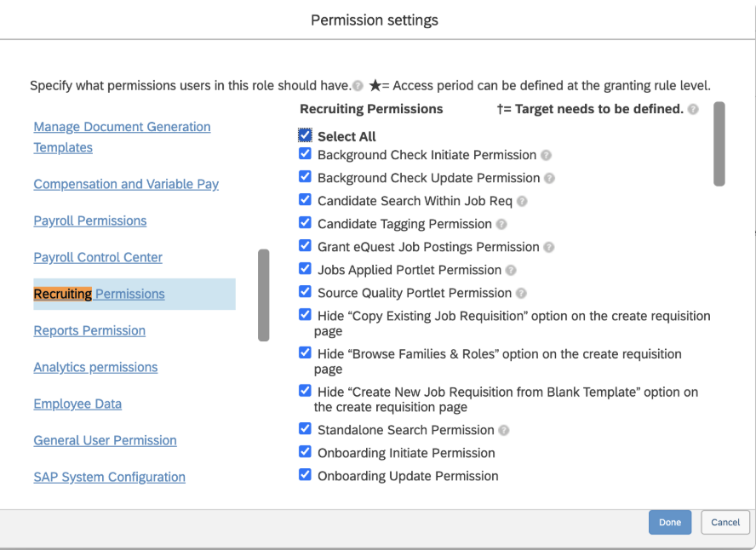This screenshot has height=550, width=756.
Task: Uncheck Onboarding Initiate Permission
Action: click(306, 452)
